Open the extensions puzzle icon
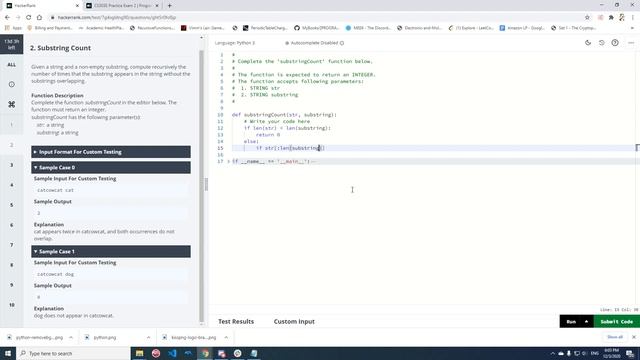The height and width of the screenshot is (360, 640). coord(611,18)
